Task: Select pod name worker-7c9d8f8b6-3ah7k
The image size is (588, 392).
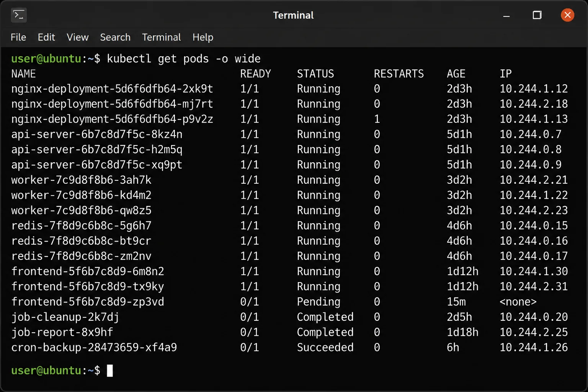Action: (x=81, y=180)
